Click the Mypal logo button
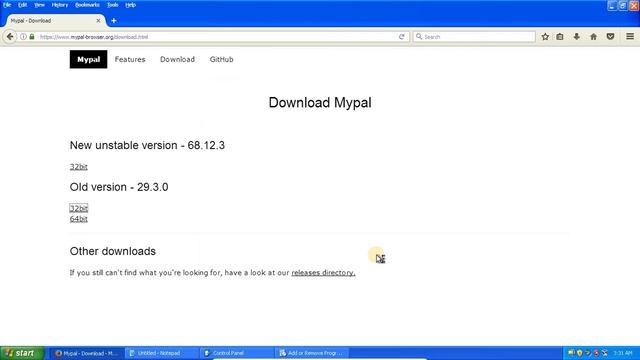The height and width of the screenshot is (360, 640). (x=89, y=59)
